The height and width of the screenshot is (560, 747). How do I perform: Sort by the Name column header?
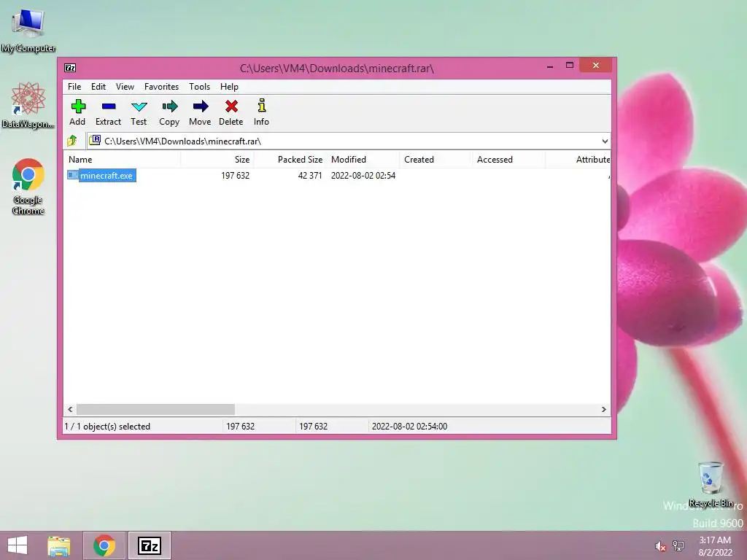pyautogui.click(x=122, y=160)
